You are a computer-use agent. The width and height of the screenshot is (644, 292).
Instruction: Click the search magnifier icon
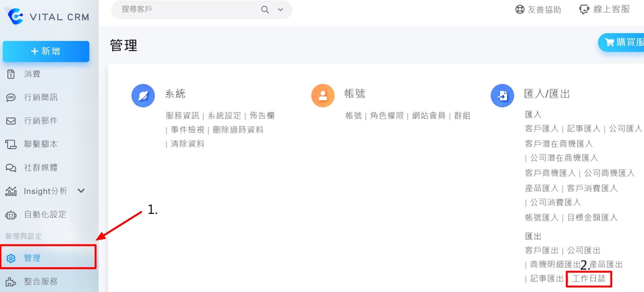[x=265, y=10]
